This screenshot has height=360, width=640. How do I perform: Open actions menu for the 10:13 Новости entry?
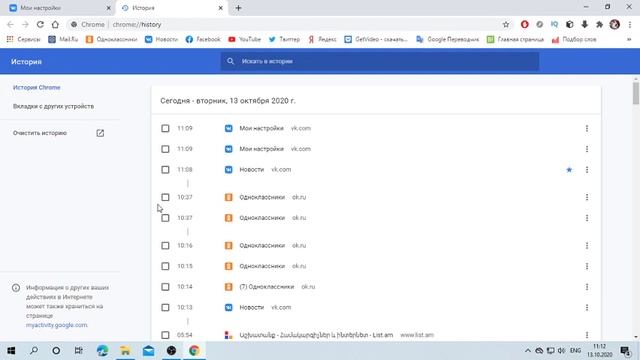tap(587, 307)
